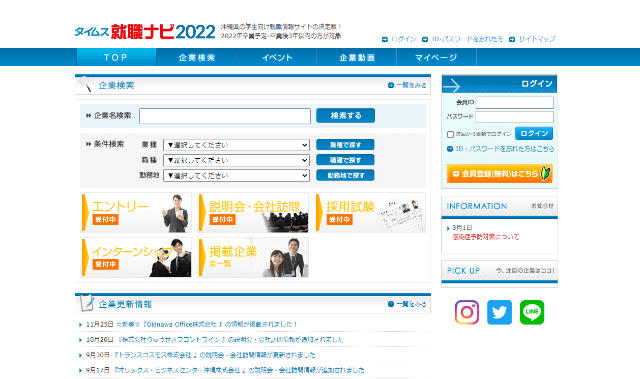The height and width of the screenshot is (379, 640).
Task: Open the 掲載企業 全一覧 banner
Action: point(253,258)
